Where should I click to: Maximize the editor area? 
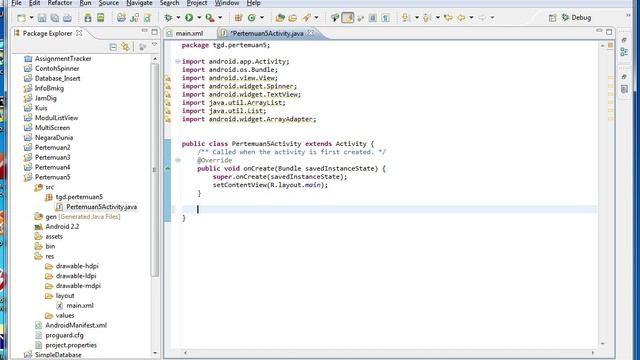[x=609, y=31]
